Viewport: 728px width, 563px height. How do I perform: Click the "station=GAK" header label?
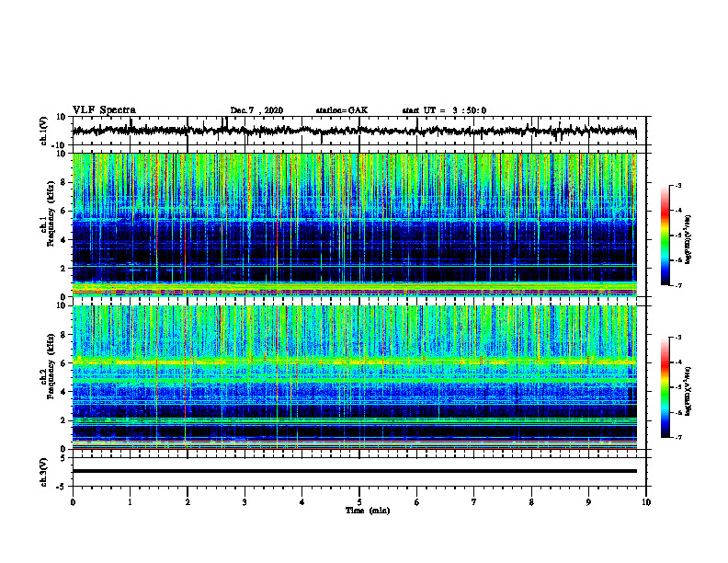click(342, 110)
